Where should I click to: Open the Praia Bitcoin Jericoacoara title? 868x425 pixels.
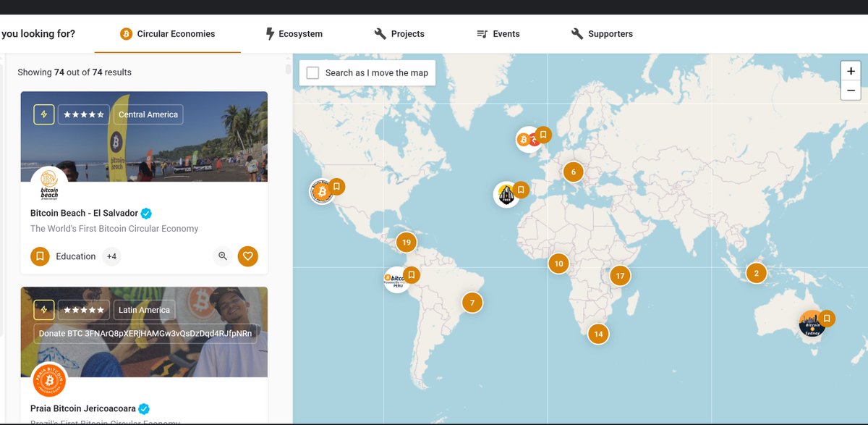pos(83,408)
